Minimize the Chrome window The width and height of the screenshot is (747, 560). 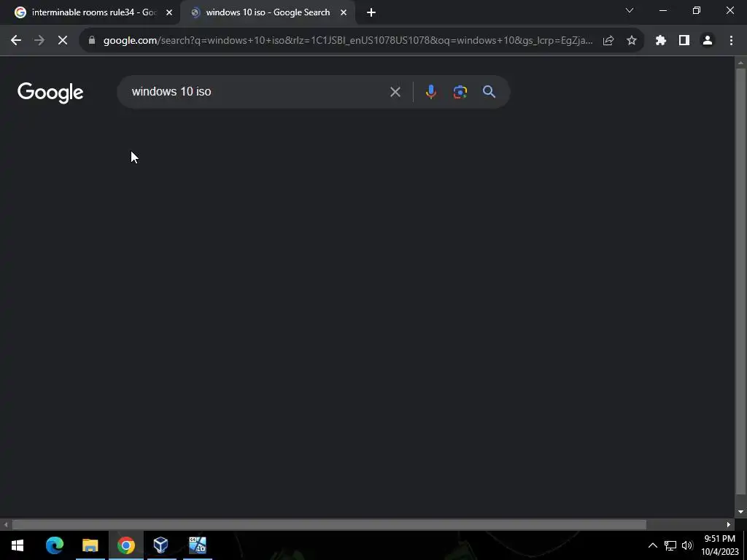click(662, 10)
